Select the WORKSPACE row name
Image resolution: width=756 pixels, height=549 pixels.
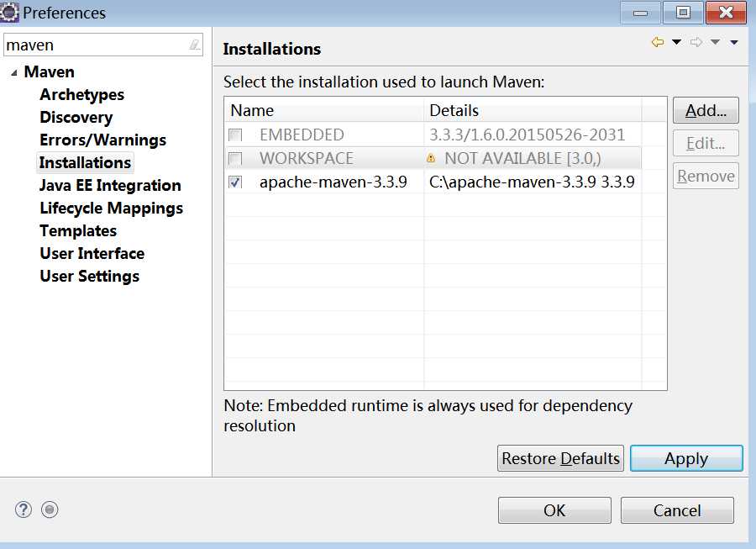pos(307,158)
